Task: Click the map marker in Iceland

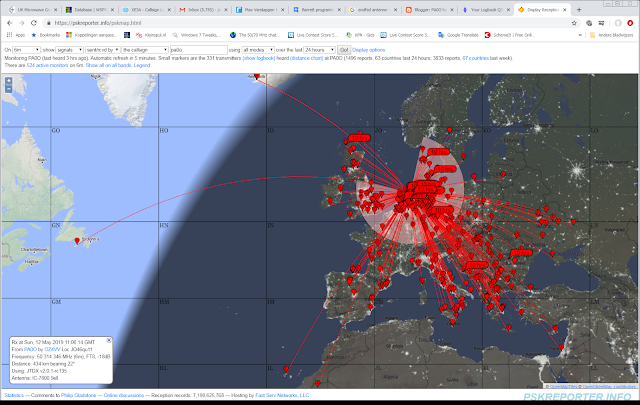Action: (256, 76)
